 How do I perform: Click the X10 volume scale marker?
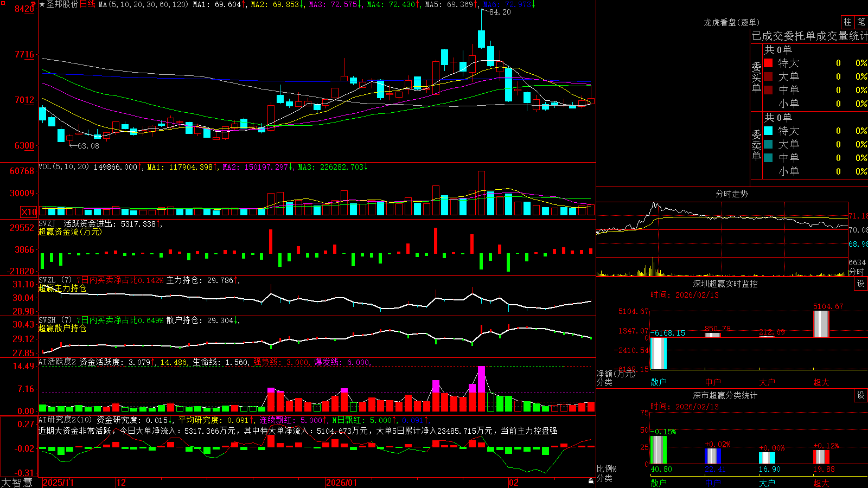29,212
